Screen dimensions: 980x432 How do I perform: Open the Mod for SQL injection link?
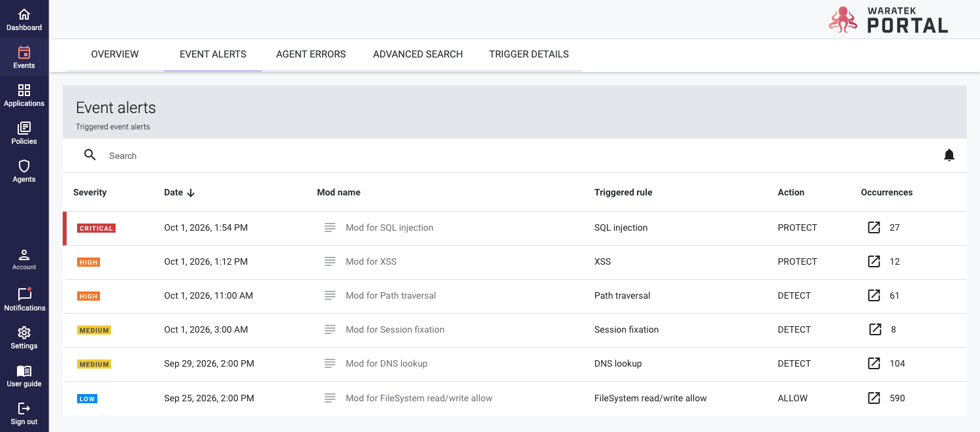click(x=389, y=227)
